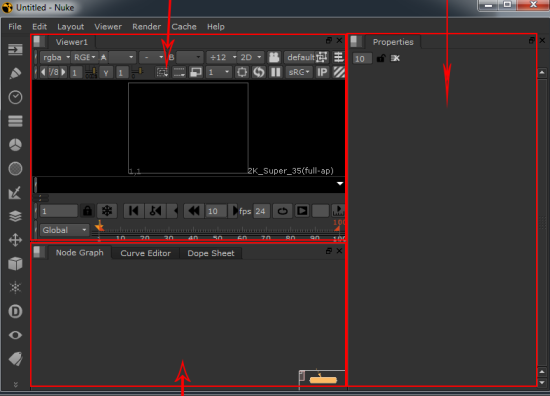Open the Transform nodes move icon
This screenshot has height=396, width=550.
coord(15,240)
